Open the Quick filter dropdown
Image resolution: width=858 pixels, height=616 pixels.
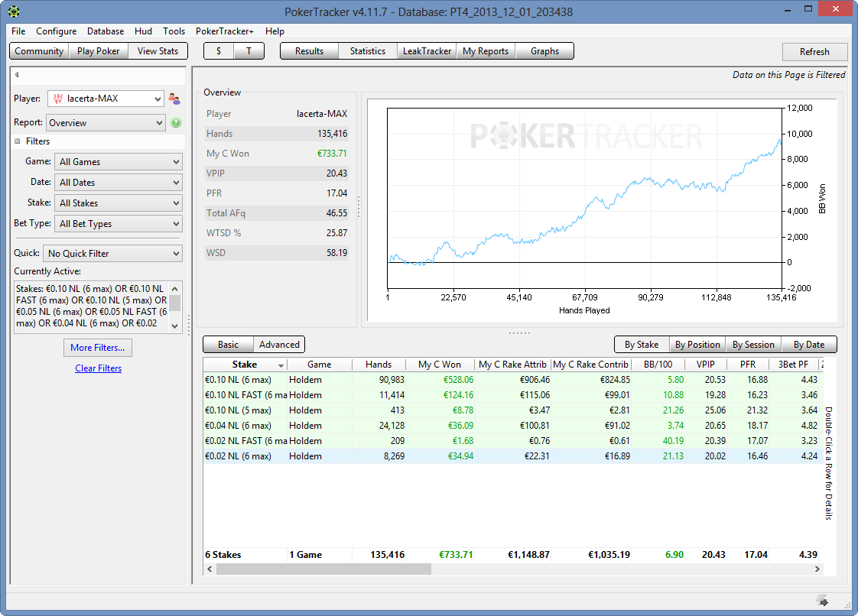pos(112,253)
